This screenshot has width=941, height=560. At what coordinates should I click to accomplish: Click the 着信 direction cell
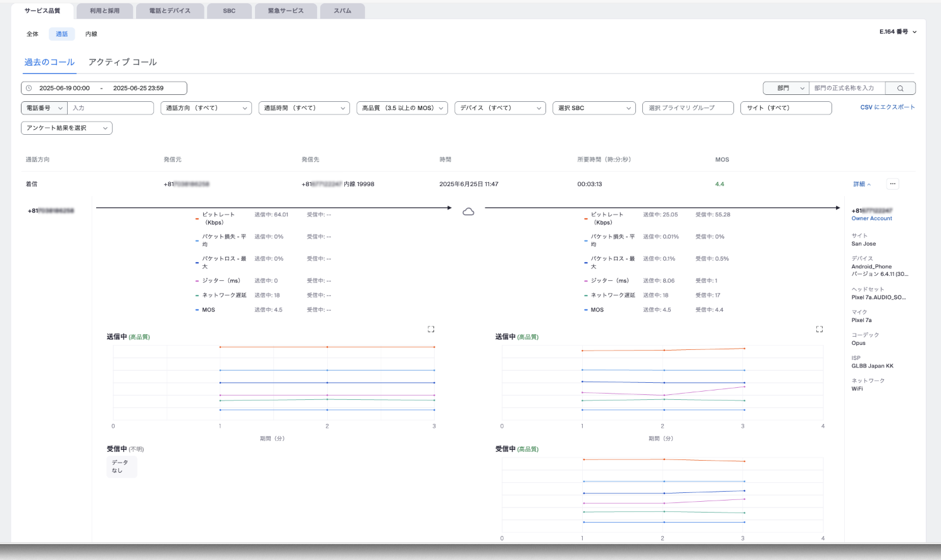pyautogui.click(x=31, y=184)
